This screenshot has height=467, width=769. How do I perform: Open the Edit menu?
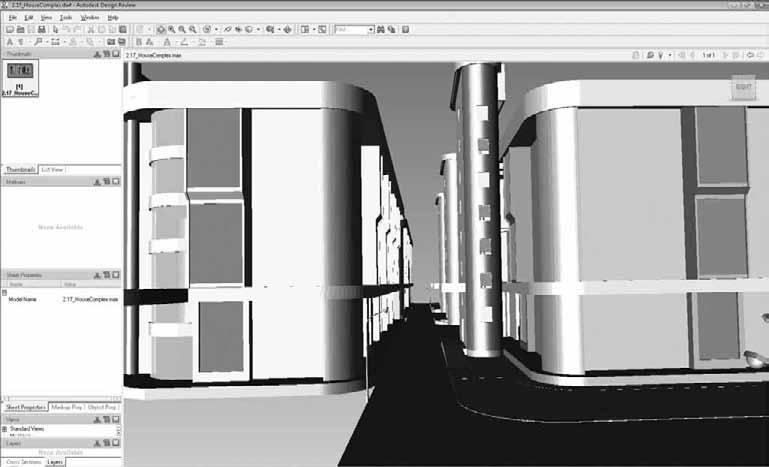point(29,18)
